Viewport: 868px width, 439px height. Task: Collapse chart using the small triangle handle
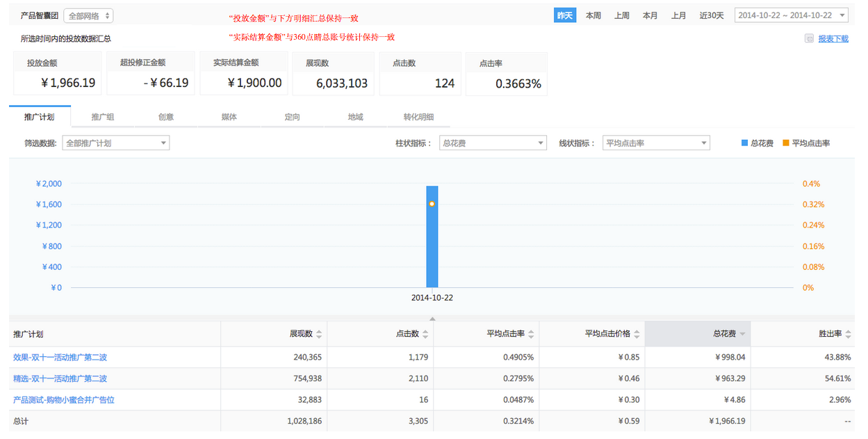(x=432, y=319)
